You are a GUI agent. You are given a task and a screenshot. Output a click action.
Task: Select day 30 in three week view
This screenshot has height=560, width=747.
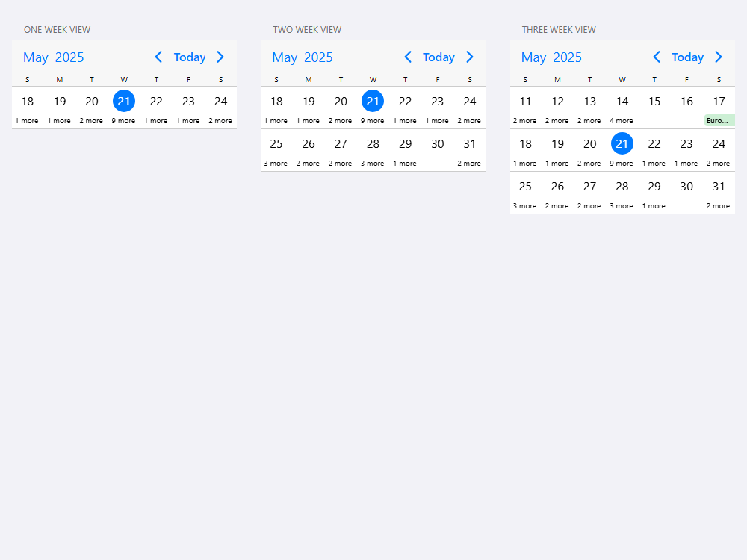pos(686,186)
